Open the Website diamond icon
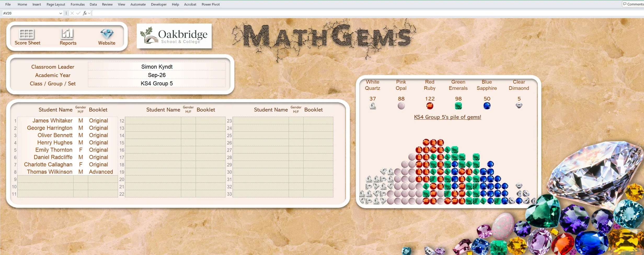 [x=107, y=34]
